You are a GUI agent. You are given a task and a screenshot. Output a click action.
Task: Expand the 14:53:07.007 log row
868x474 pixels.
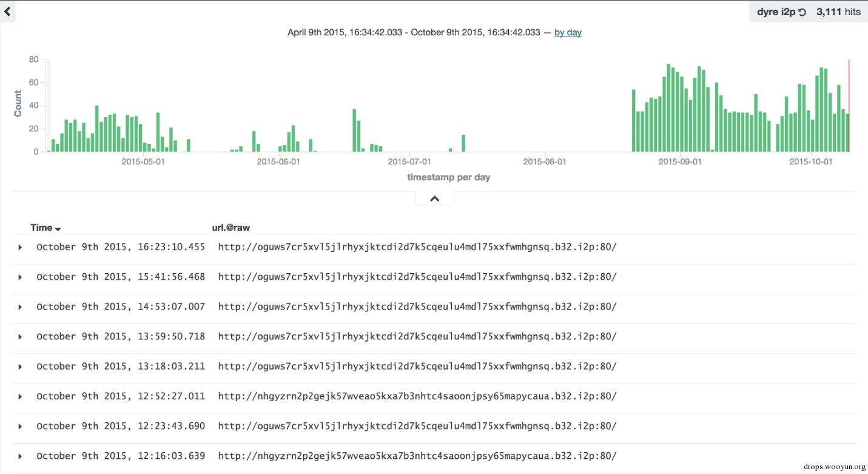pos(20,307)
